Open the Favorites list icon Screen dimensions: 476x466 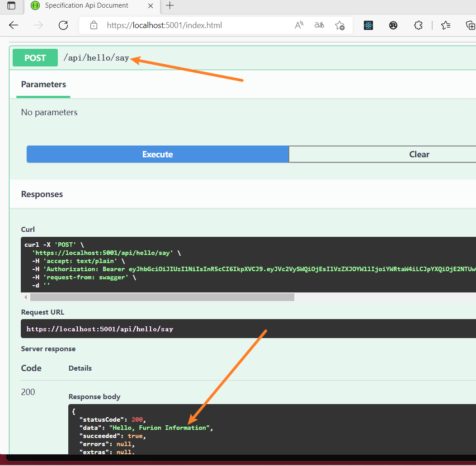point(446,25)
